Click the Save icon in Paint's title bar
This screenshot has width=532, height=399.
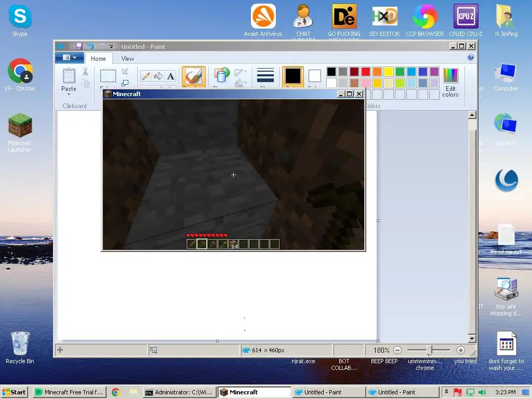[79, 46]
